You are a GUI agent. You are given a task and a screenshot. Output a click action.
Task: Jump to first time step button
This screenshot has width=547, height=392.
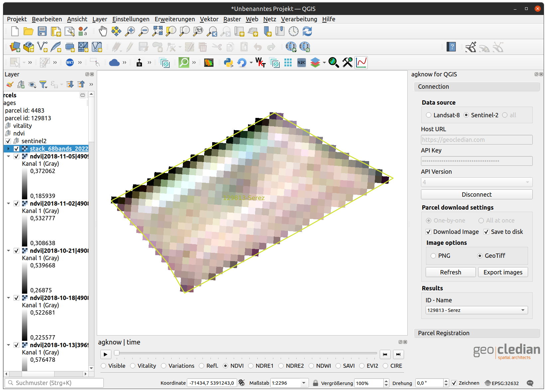[x=385, y=354]
